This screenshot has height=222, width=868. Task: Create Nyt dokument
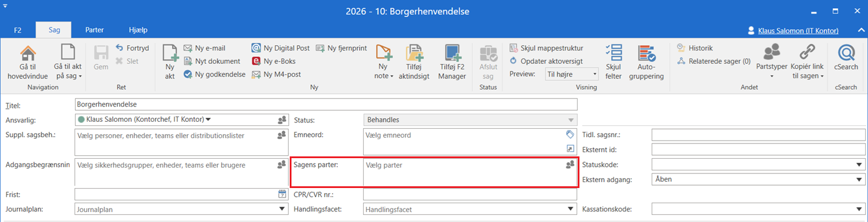tap(212, 61)
